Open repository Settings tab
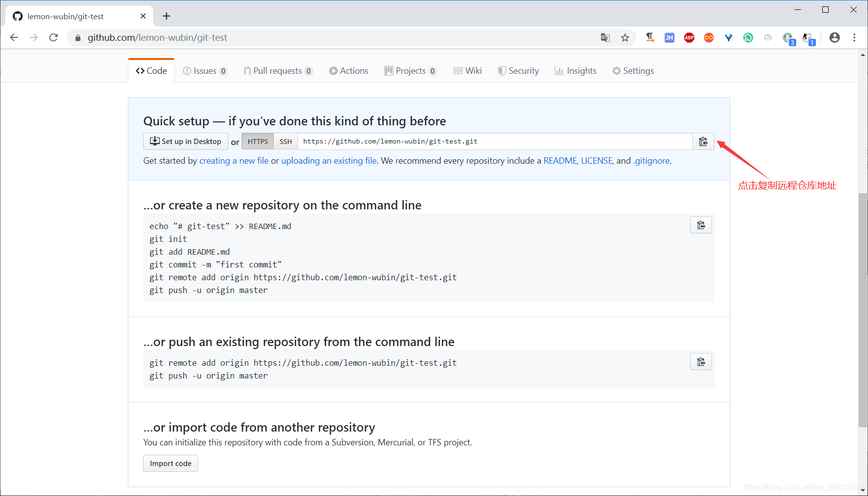Viewport: 868px width, 496px height. 633,71
